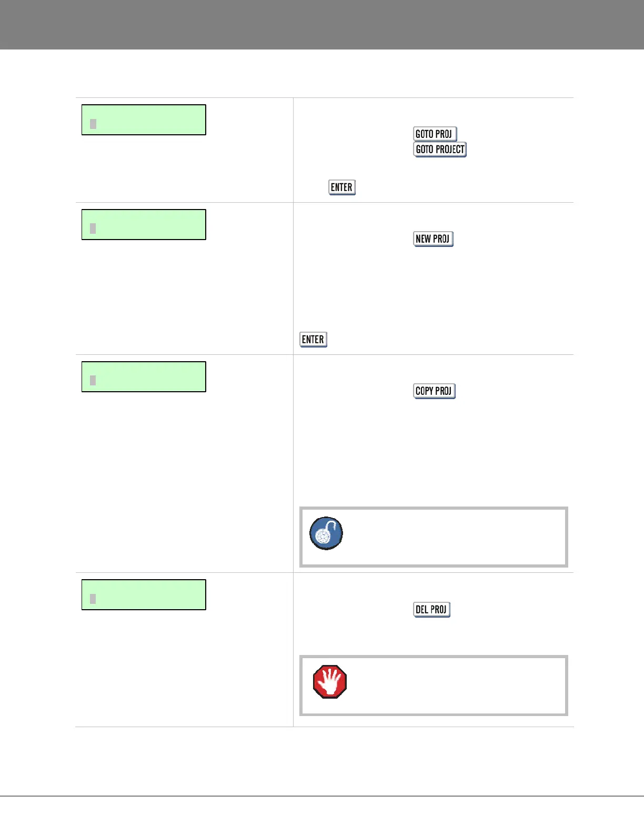Click the gray header bar at page top
644x834 pixels.
click(x=322, y=24)
